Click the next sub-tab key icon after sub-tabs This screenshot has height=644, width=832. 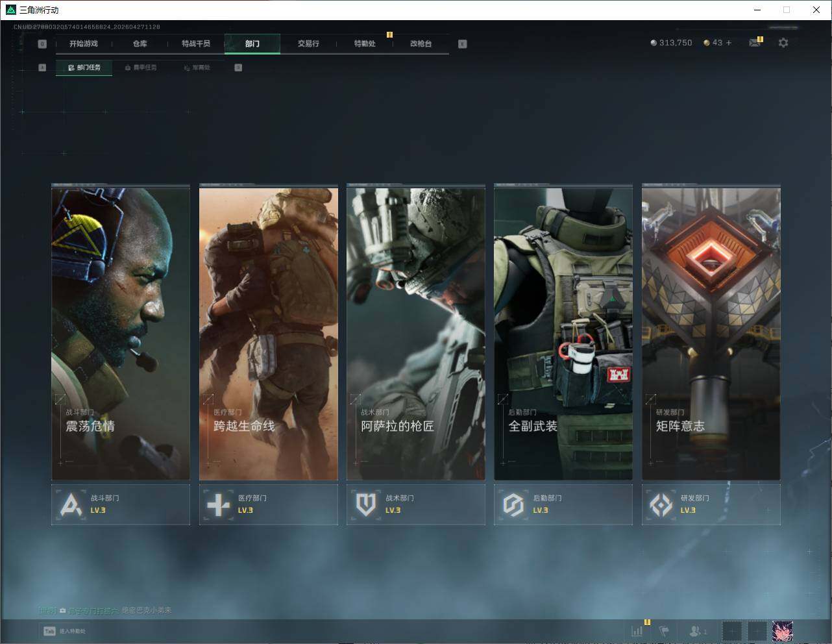coord(238,68)
